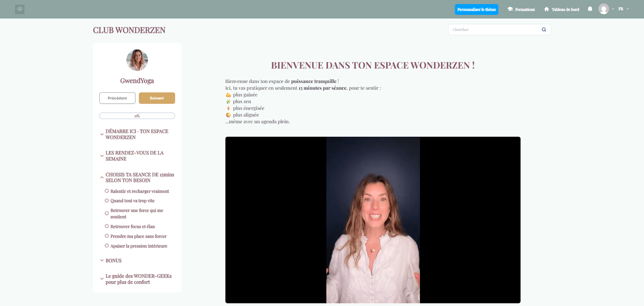Mark 'Ralentir et recharger vraiment' circle
644x306 pixels.
[107, 191]
